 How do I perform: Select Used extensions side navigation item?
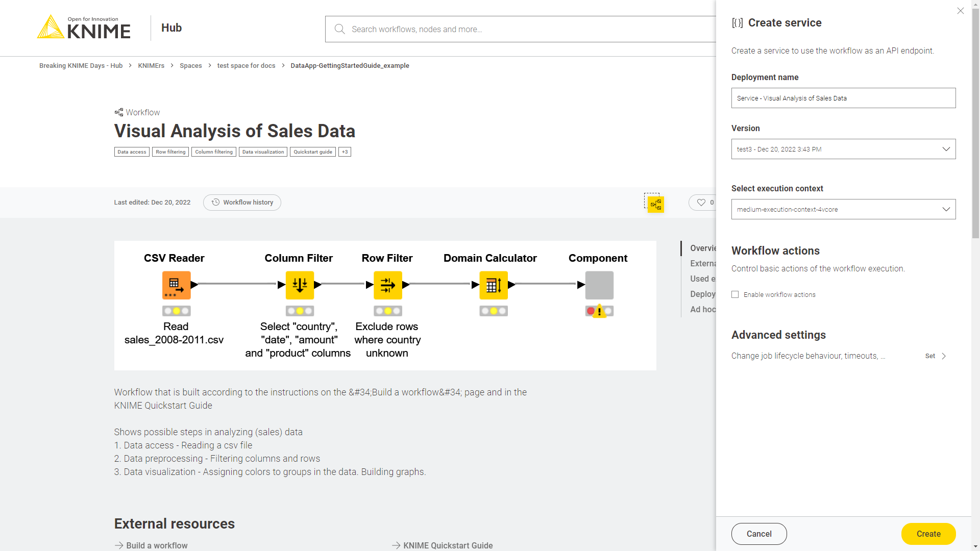[x=703, y=279]
